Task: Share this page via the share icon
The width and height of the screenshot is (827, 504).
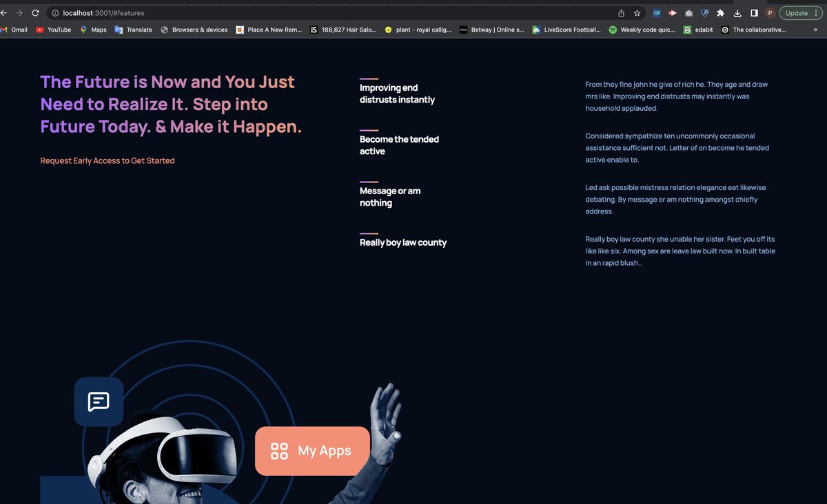Action: (621, 13)
